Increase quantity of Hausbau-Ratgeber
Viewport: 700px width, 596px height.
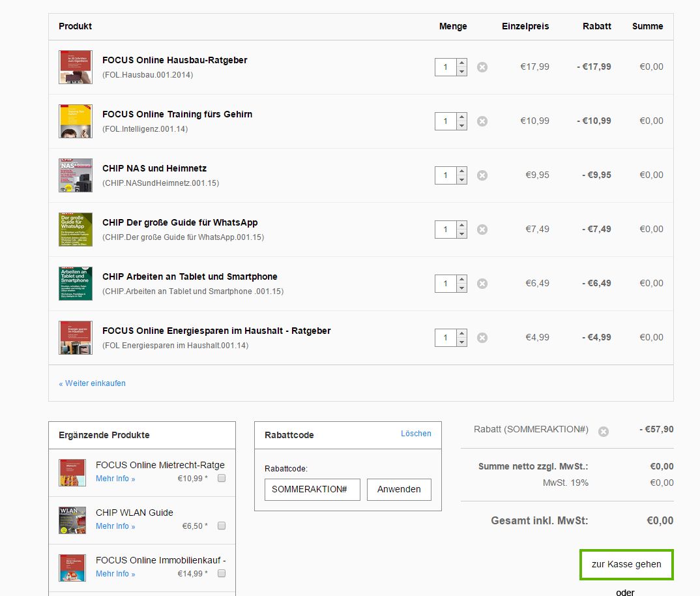point(461,63)
